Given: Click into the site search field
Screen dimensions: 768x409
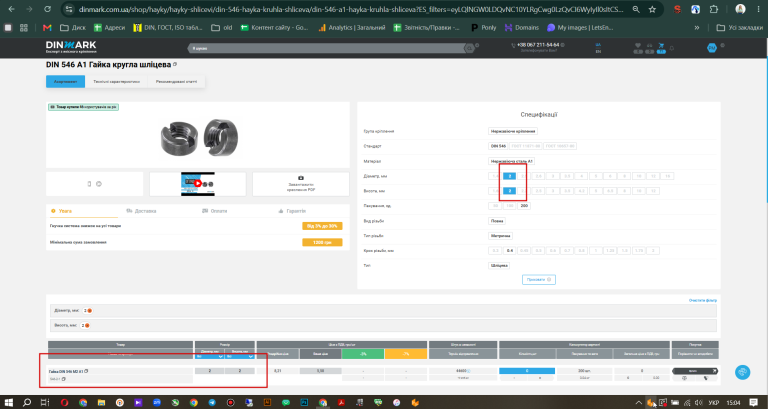Looking at the screenshot, I should [x=327, y=48].
